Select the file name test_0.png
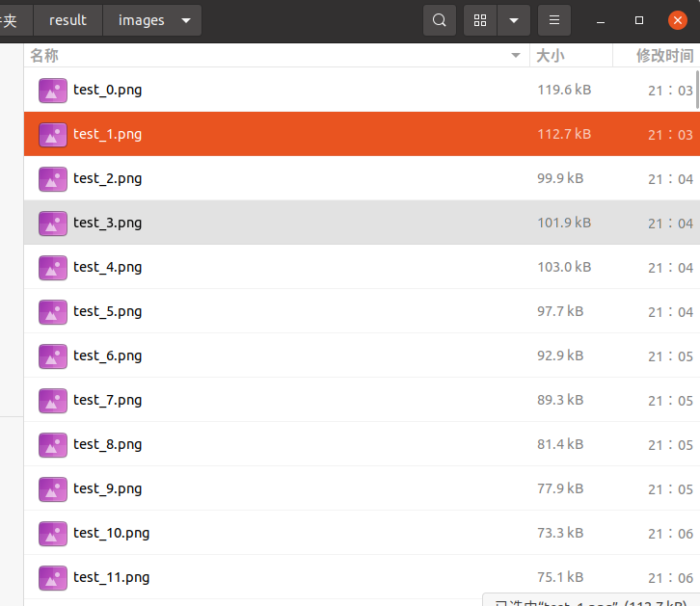This screenshot has width=700, height=606. tap(108, 90)
